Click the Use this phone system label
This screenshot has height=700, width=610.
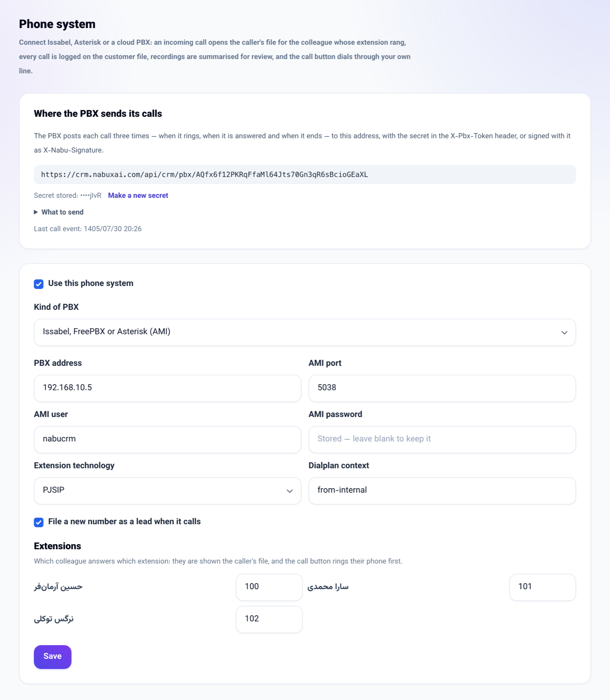click(x=91, y=283)
